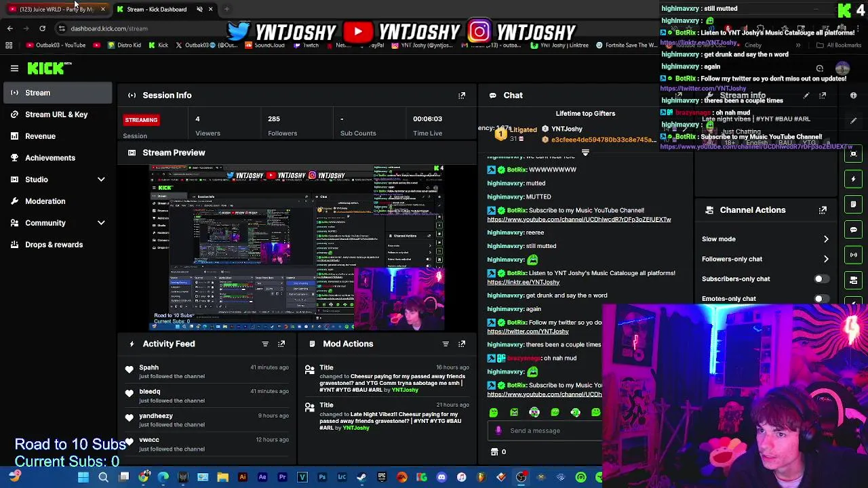Open Moderation in the sidebar
Screen dimensions: 868x488
coord(45,201)
